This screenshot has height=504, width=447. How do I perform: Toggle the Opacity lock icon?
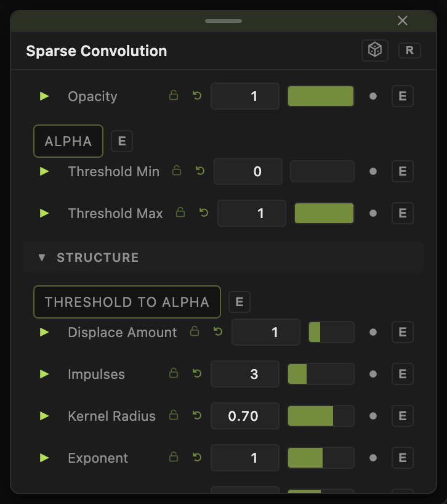[x=174, y=96]
